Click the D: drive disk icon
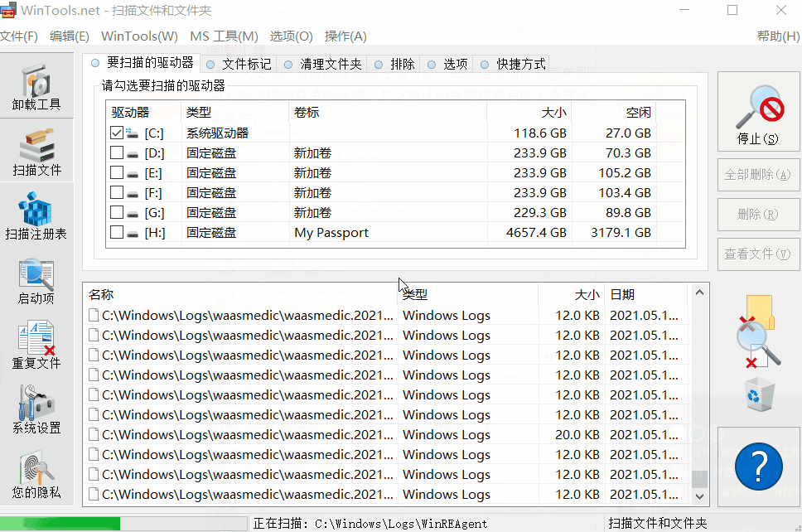 (x=133, y=154)
